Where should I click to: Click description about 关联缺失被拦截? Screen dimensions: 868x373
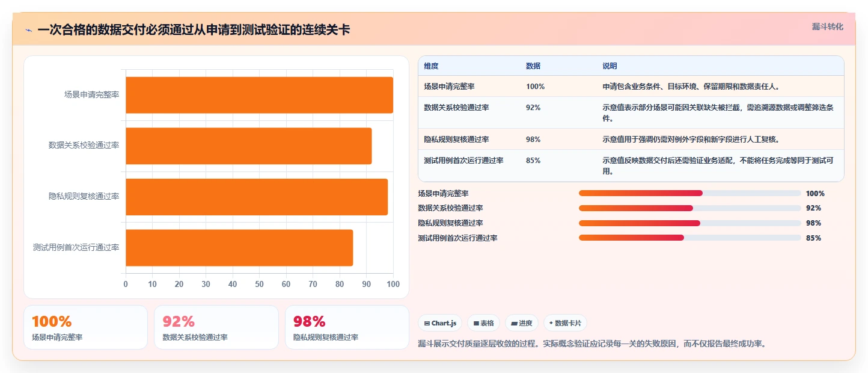[718, 113]
